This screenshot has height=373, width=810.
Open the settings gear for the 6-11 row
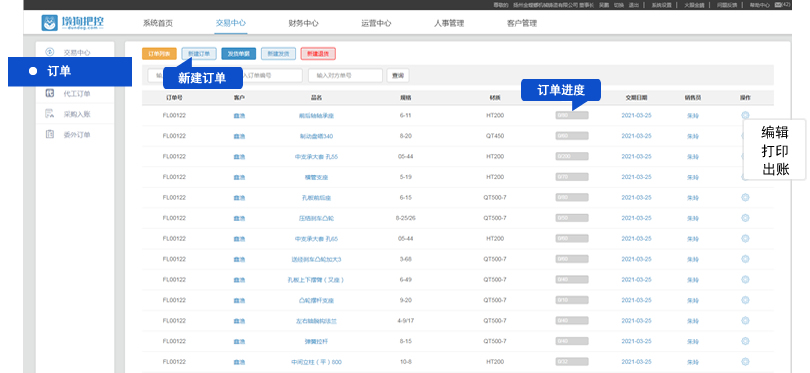[x=745, y=115]
